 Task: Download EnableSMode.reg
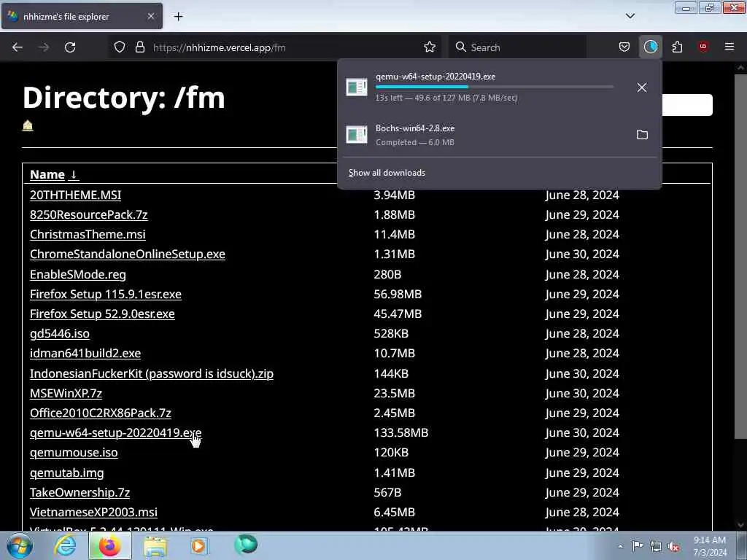78,275
